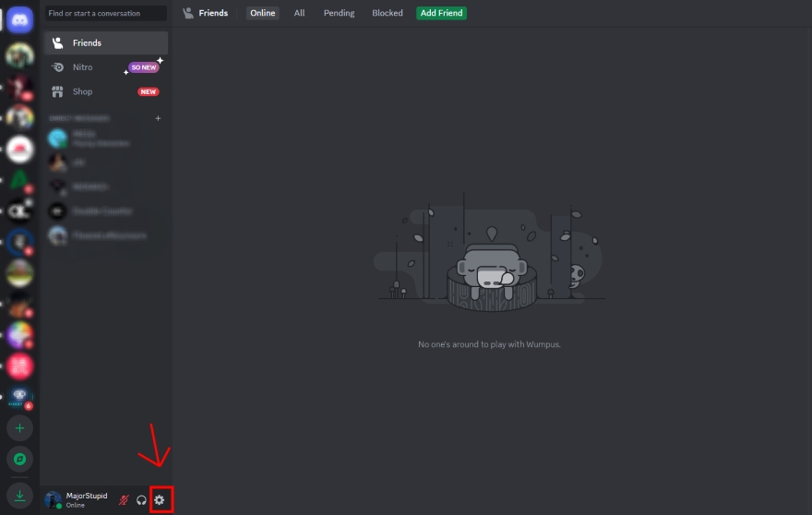The width and height of the screenshot is (812, 515).
Task: Open the server with green letter A
Action: 19,180
